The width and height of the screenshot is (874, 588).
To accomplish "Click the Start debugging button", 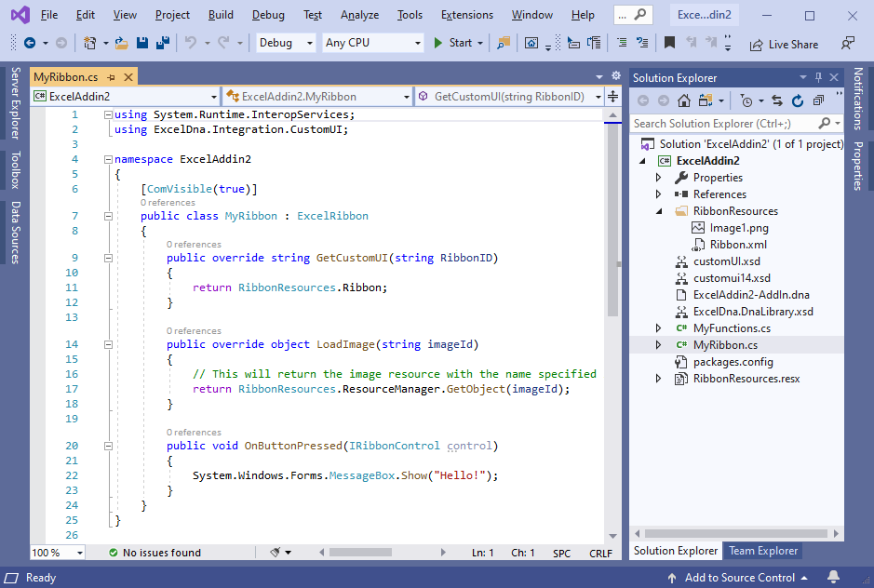I will (453, 43).
